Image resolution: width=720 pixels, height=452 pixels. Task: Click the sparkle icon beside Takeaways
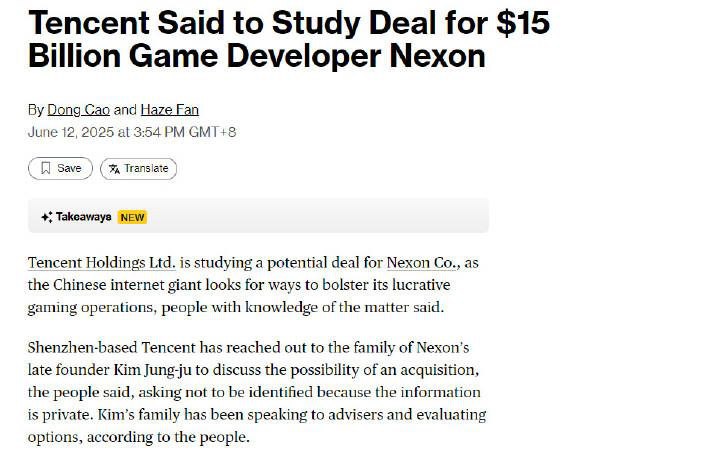coord(46,217)
